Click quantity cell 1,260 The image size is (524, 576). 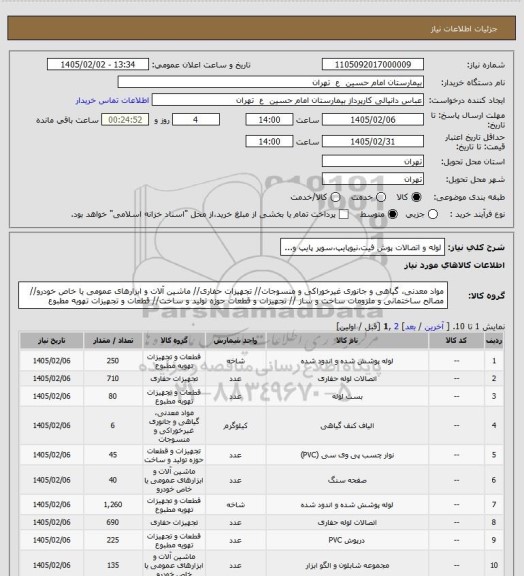coord(113,505)
